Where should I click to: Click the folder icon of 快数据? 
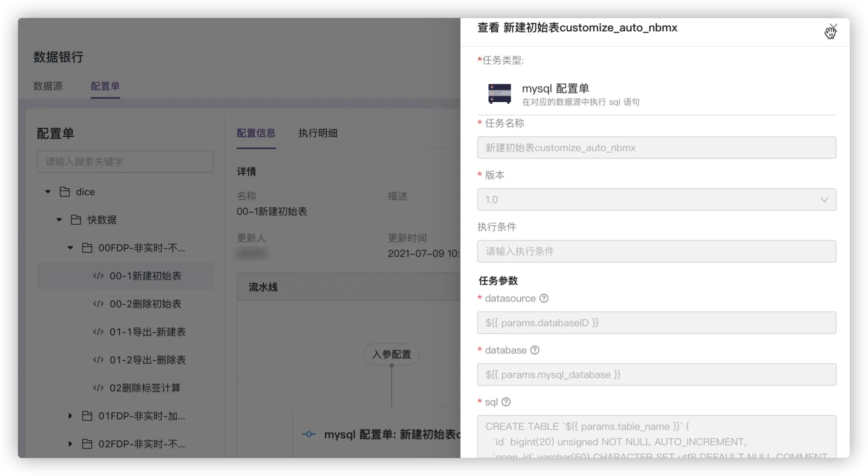(76, 220)
